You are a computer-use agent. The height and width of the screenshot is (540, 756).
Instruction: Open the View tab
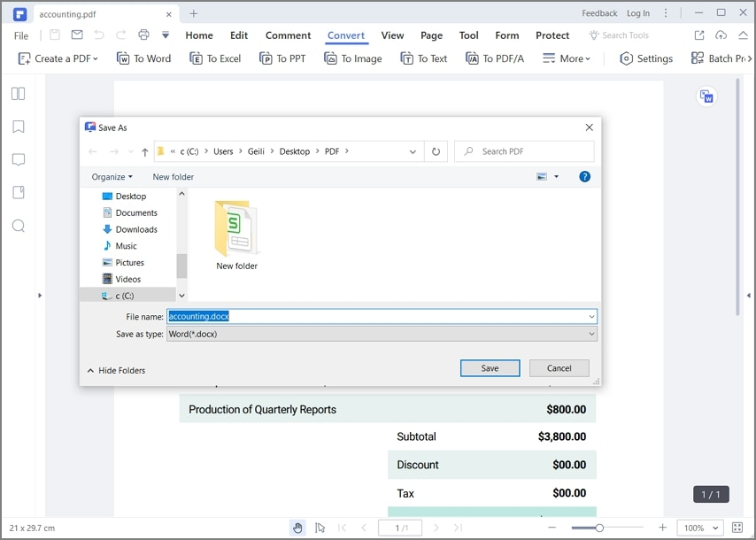pyautogui.click(x=392, y=35)
